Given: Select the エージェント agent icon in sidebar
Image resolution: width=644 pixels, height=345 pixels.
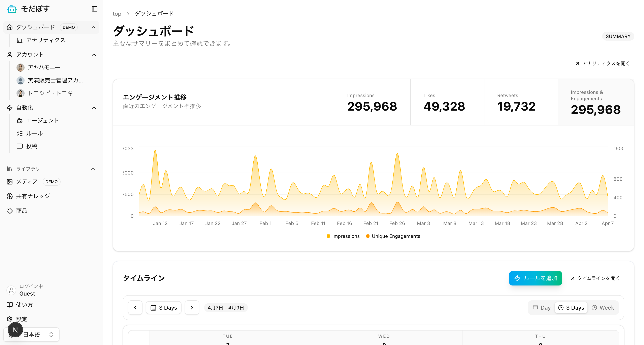Looking at the screenshot, I should pyautogui.click(x=20, y=120).
